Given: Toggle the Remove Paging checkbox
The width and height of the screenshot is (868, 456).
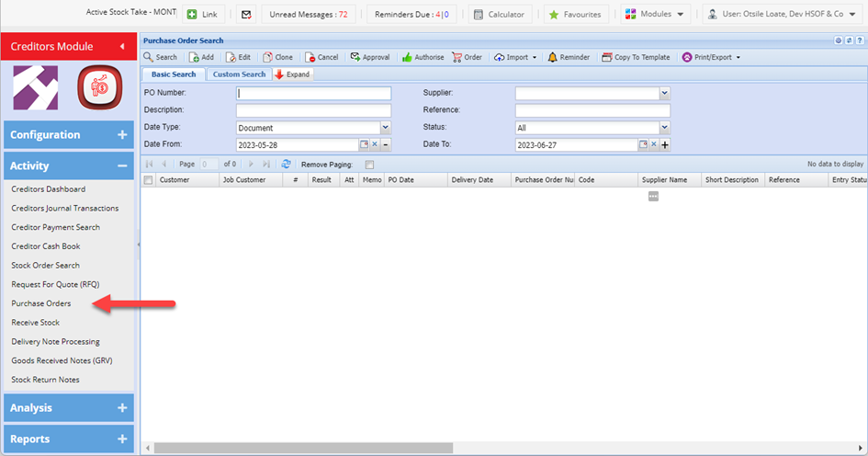Looking at the screenshot, I should pyautogui.click(x=370, y=165).
